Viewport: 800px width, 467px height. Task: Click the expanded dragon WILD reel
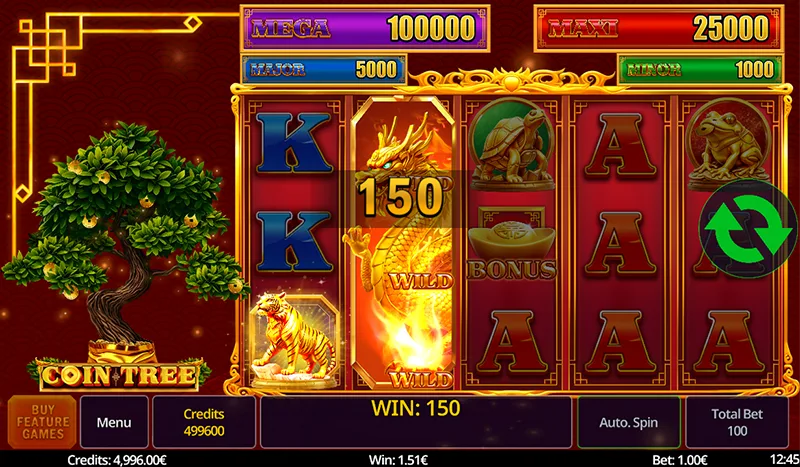tap(403, 243)
